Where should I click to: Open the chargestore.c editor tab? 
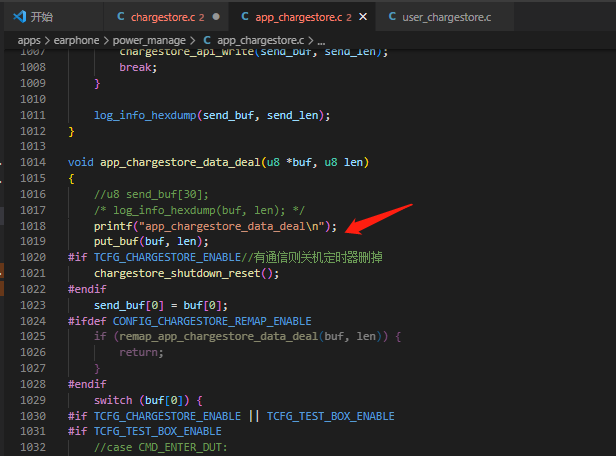tap(163, 17)
